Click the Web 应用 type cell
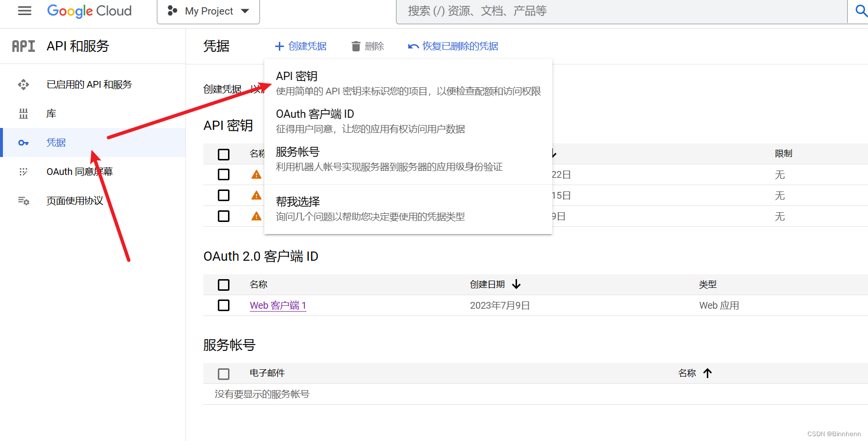This screenshot has height=441, width=868. point(719,305)
